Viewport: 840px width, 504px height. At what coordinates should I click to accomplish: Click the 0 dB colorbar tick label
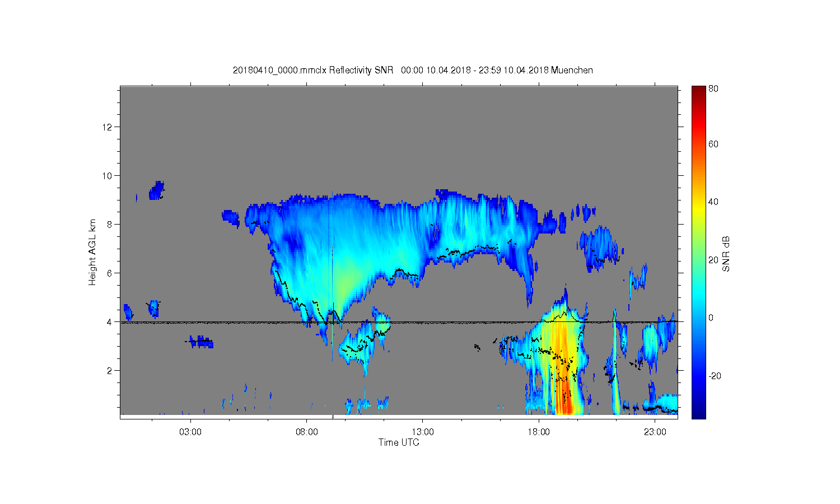pos(711,318)
